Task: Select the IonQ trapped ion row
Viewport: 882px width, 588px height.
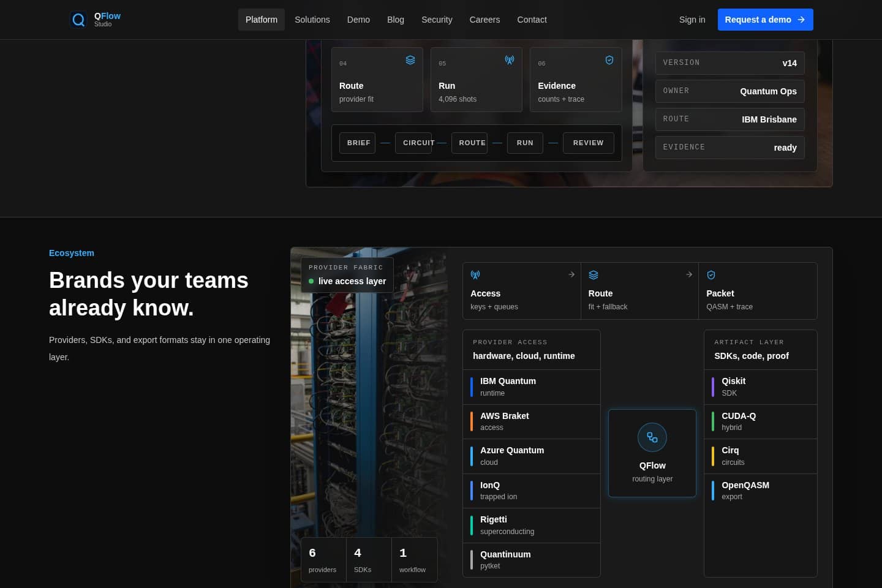Action: tap(532, 491)
